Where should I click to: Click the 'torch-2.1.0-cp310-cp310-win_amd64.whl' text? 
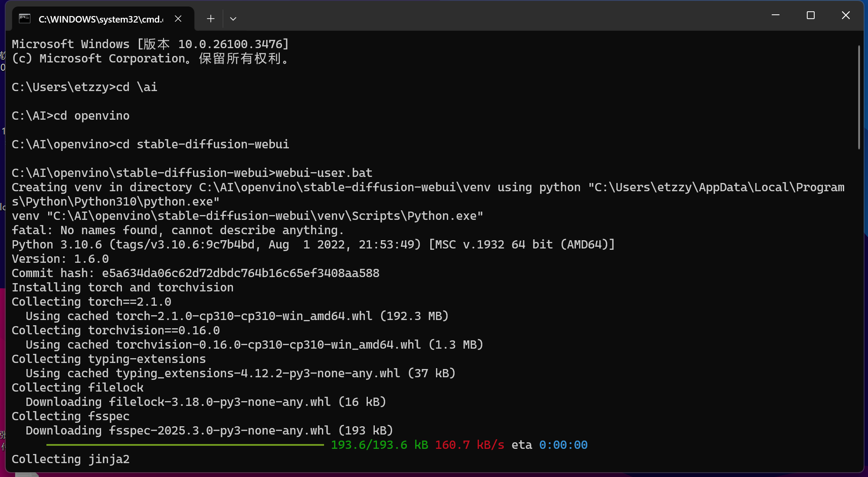(x=244, y=316)
